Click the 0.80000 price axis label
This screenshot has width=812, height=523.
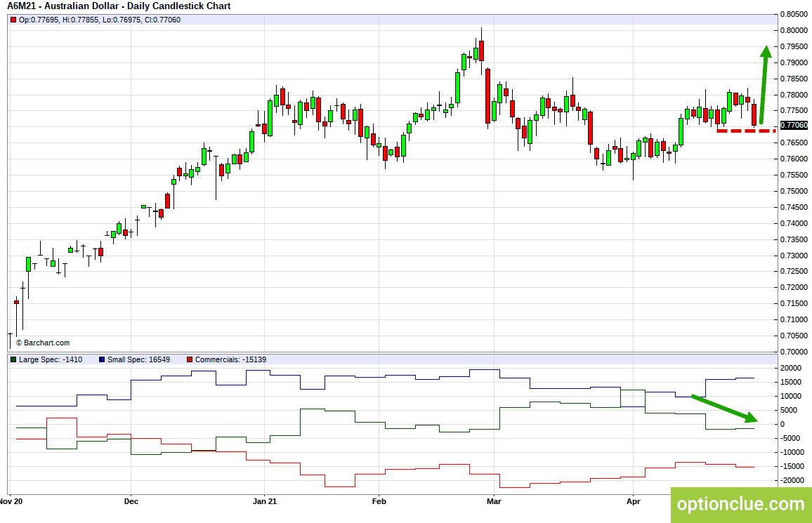tap(794, 30)
